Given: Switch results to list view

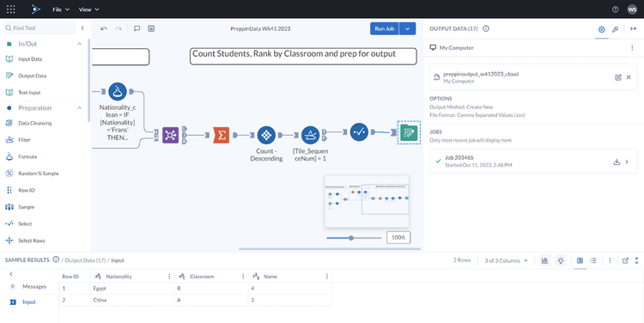Looking at the screenshot, I should click(x=593, y=260).
